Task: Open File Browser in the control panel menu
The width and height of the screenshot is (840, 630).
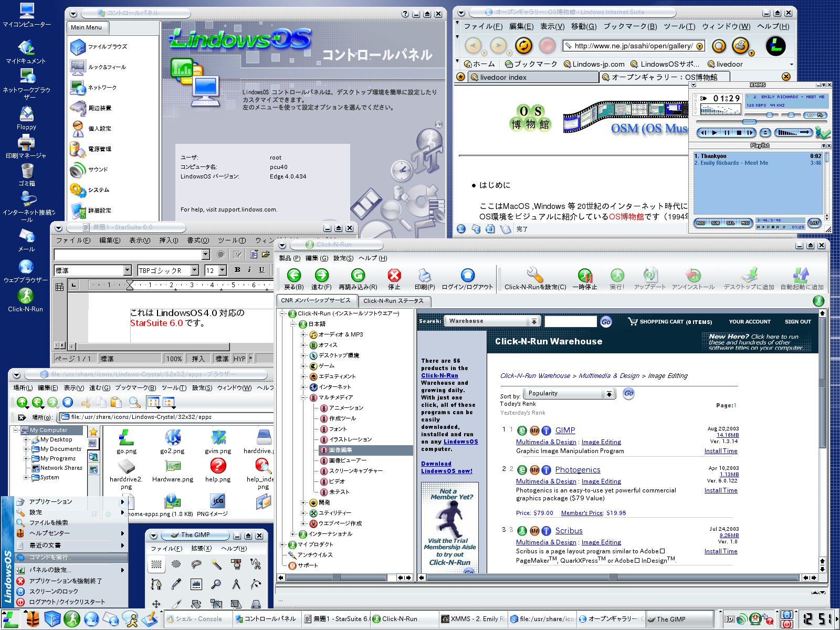Action: coord(99,47)
